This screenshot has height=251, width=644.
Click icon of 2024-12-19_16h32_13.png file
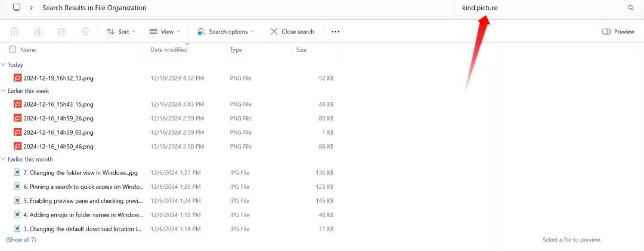(x=17, y=78)
